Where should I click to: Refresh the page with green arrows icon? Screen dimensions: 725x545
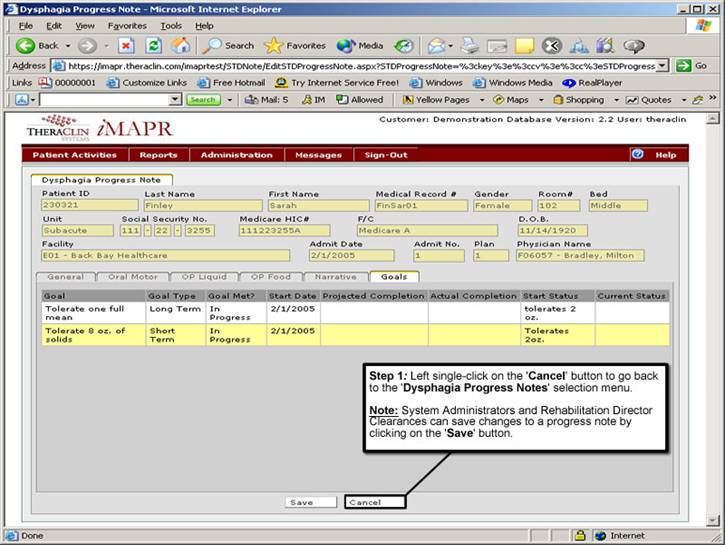tap(153, 46)
